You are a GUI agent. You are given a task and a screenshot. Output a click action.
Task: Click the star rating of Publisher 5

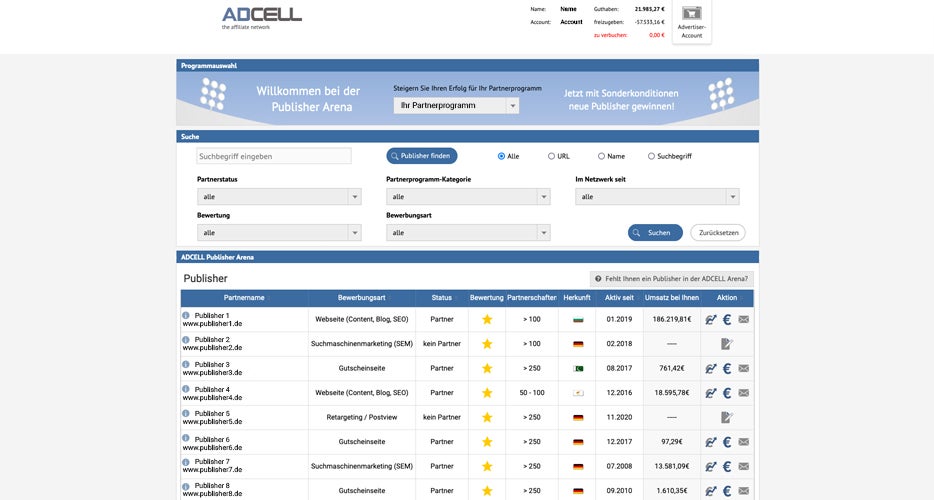tap(487, 417)
